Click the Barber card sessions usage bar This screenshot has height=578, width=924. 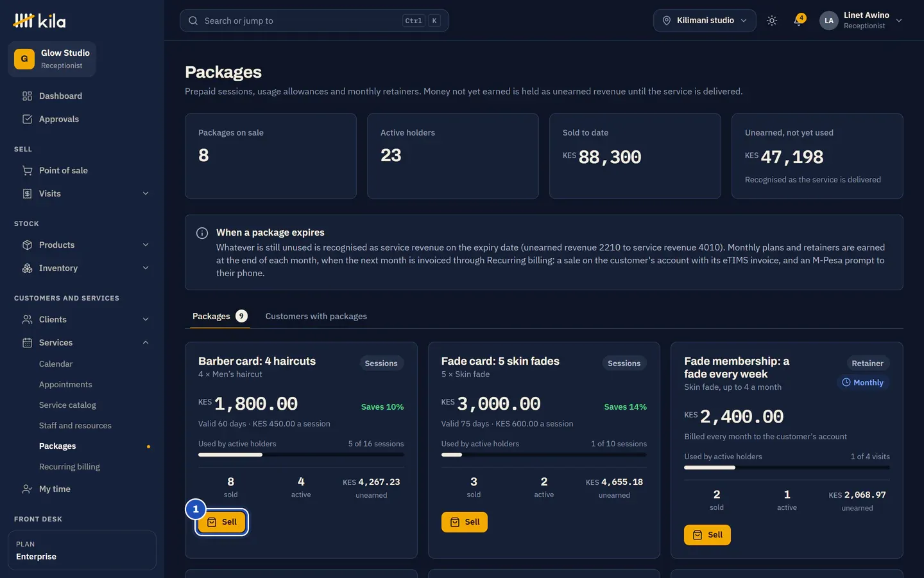tap(301, 455)
